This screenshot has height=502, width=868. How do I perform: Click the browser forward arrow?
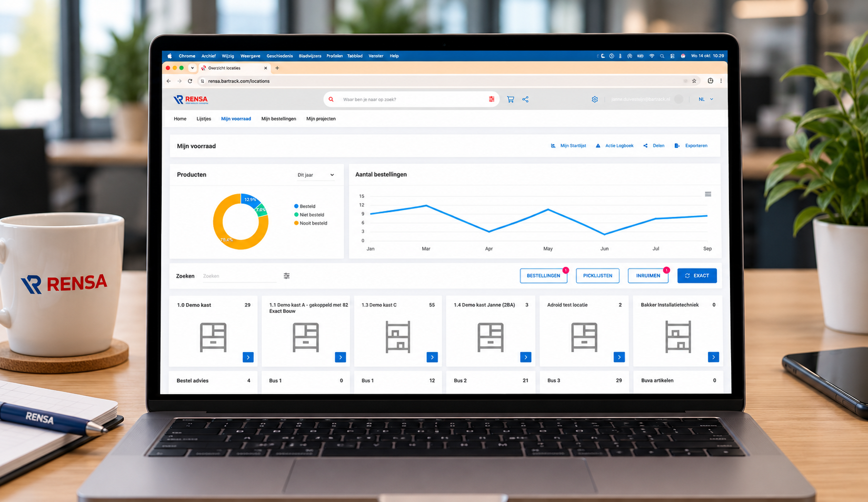point(179,81)
